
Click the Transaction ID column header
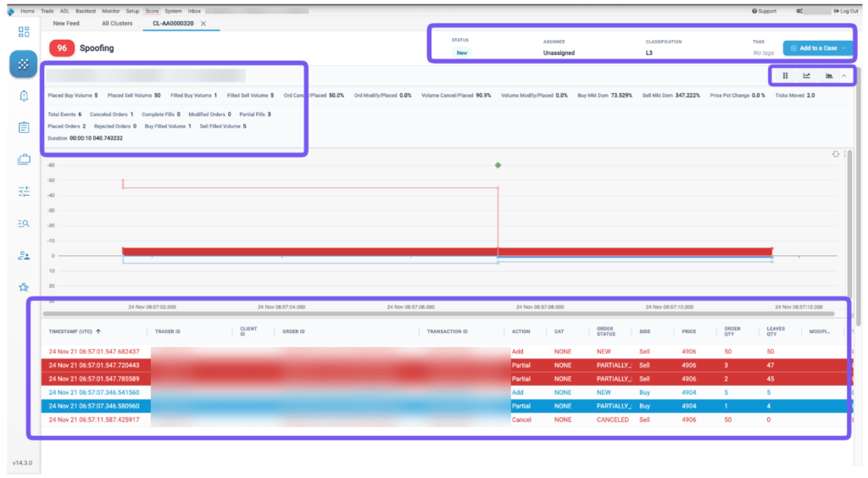447,331
